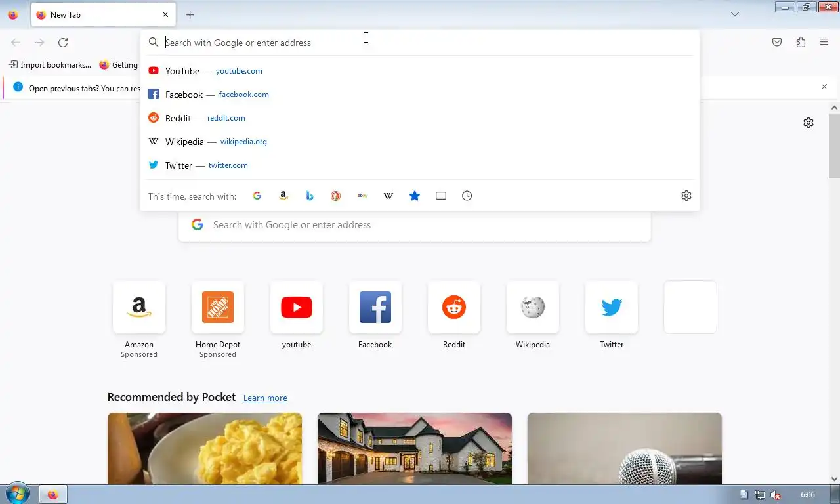
Task: Click the Firefox View icon
Action: [x=13, y=14]
